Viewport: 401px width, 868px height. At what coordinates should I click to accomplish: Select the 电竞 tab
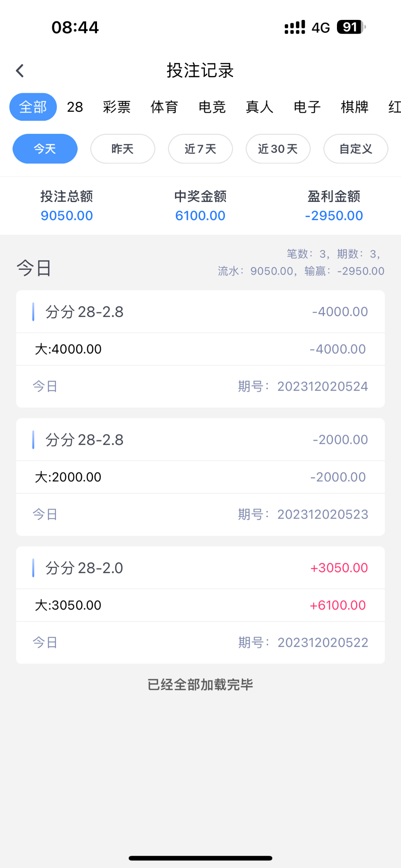click(x=212, y=107)
